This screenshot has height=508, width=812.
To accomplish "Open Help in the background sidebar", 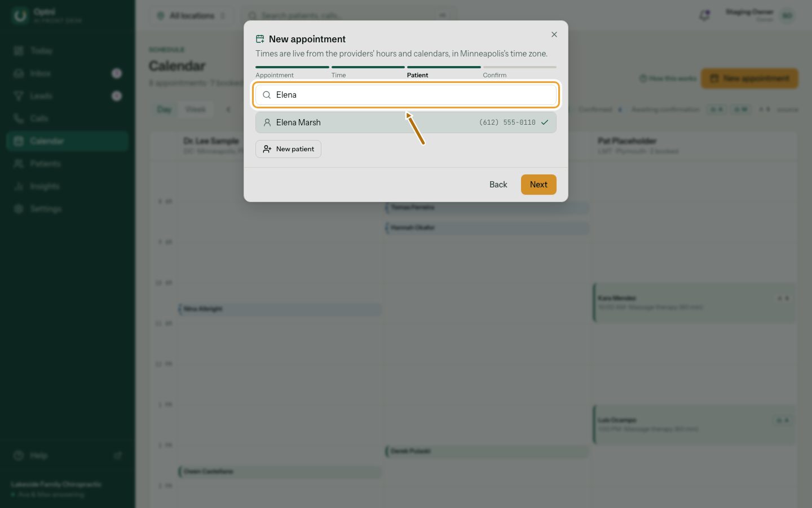I will point(68,456).
